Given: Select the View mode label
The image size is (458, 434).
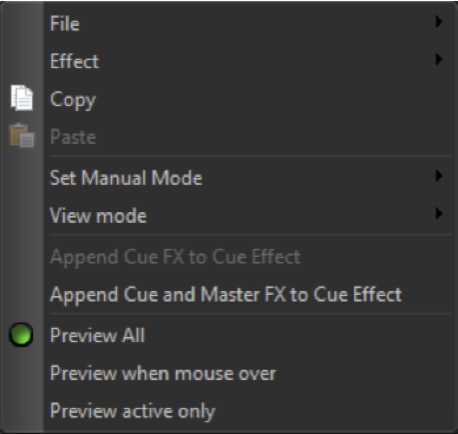Looking at the screenshot, I should (98, 216).
